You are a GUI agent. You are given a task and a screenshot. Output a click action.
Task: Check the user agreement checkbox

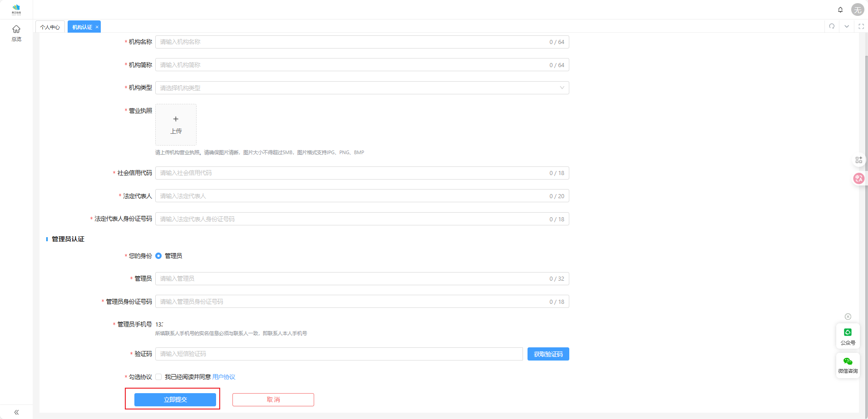pyautogui.click(x=158, y=377)
